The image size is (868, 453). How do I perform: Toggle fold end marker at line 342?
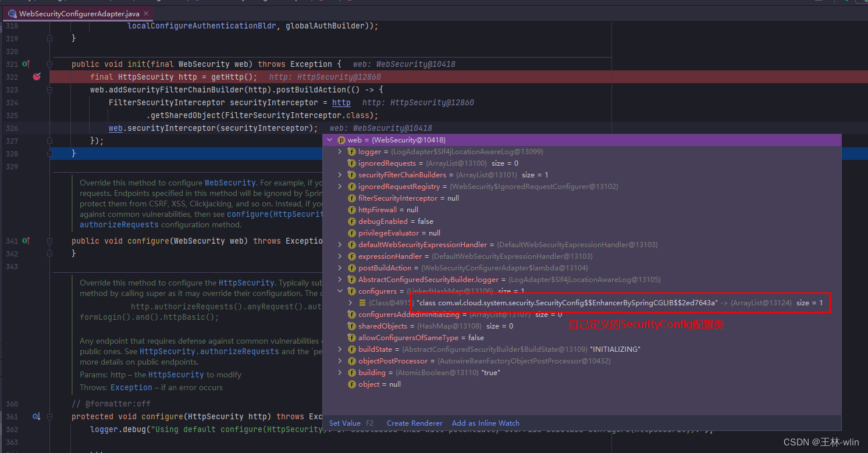click(49, 254)
